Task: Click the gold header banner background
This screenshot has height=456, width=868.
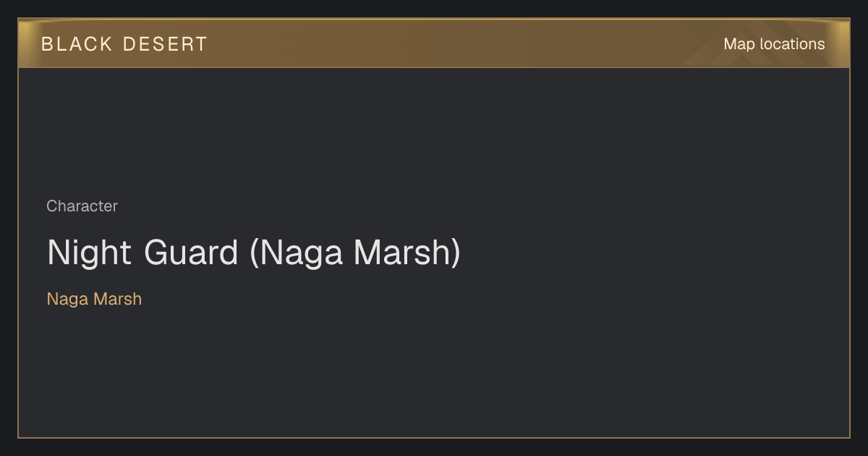Action: pos(434,43)
